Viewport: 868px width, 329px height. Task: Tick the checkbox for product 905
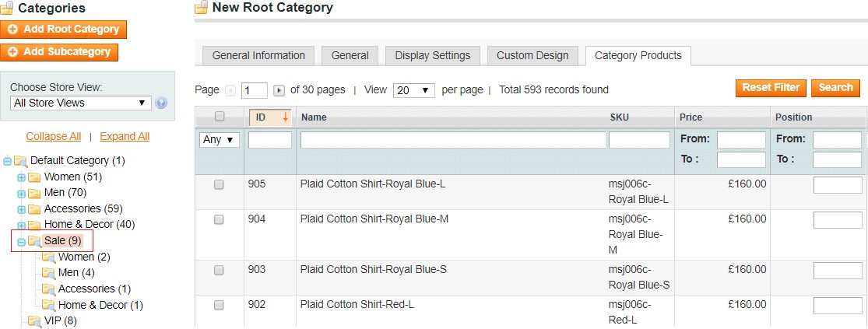click(219, 184)
